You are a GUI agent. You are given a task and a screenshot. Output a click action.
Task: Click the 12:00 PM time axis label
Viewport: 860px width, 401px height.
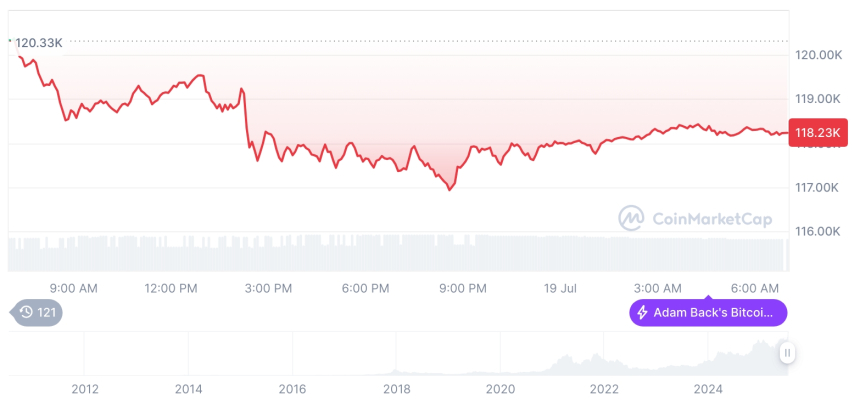pos(171,288)
